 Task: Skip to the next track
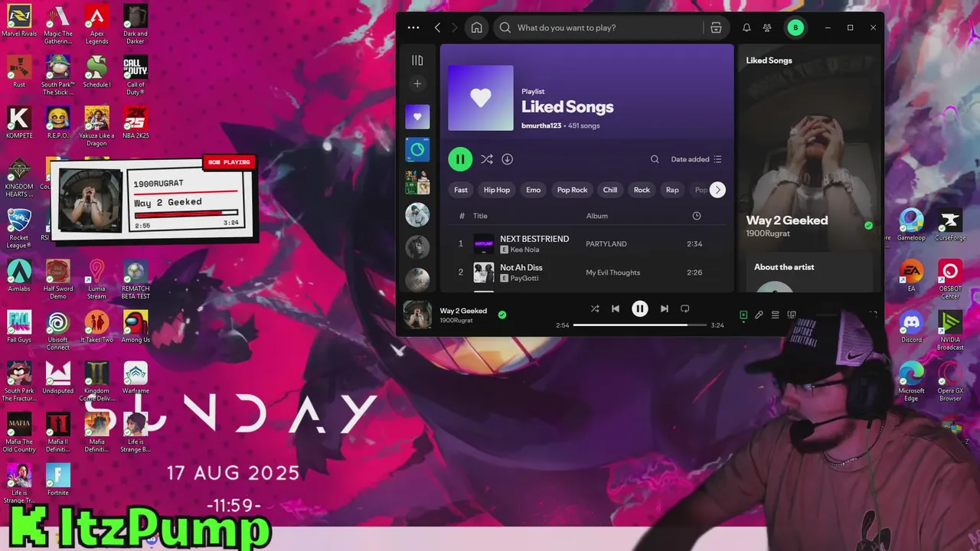[665, 308]
